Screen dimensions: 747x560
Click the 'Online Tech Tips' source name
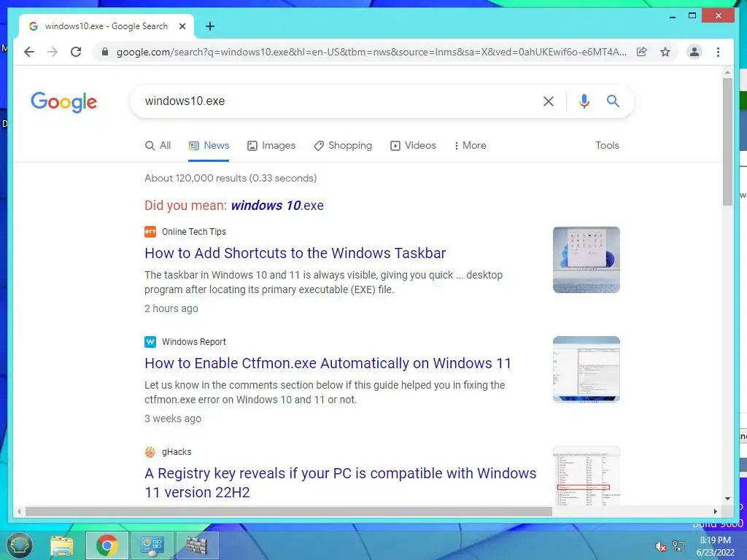click(194, 232)
